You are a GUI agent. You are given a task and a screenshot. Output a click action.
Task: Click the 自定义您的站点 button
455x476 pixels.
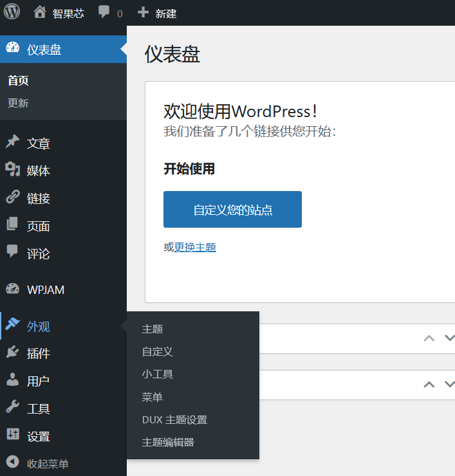232,210
